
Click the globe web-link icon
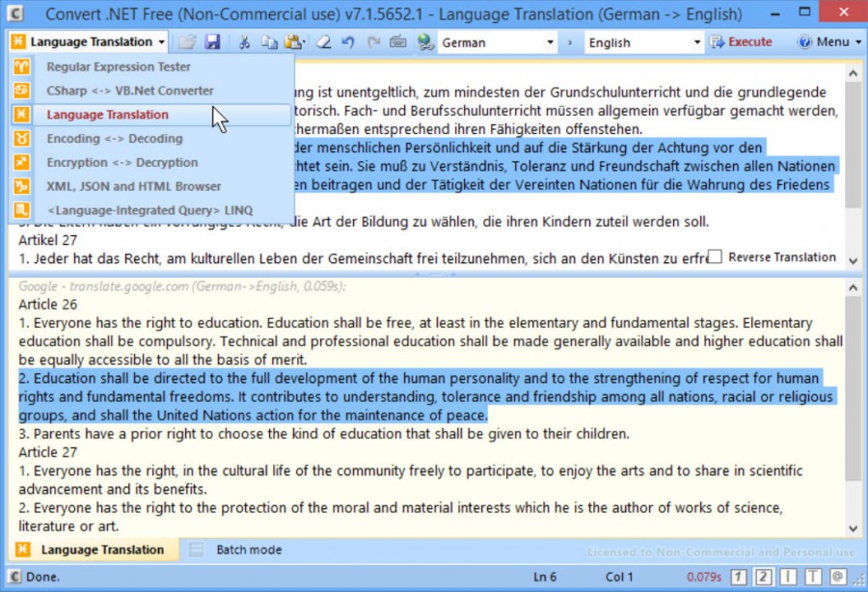coord(425,41)
